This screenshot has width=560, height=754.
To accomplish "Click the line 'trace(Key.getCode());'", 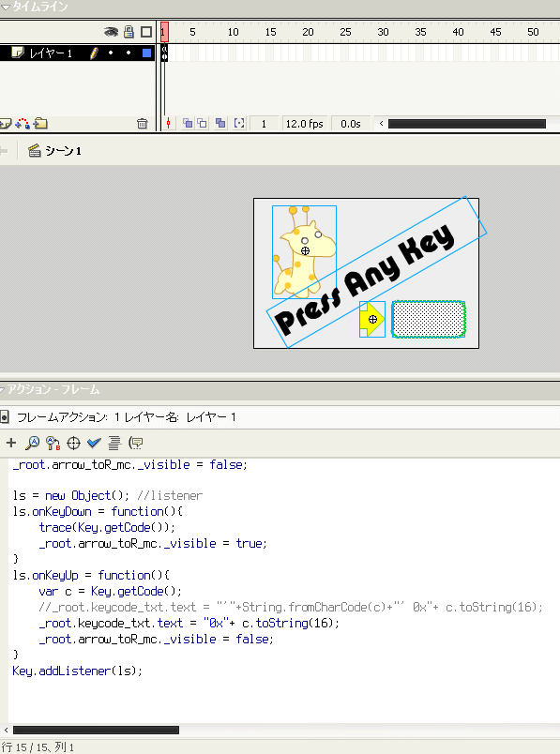I will 107,527.
